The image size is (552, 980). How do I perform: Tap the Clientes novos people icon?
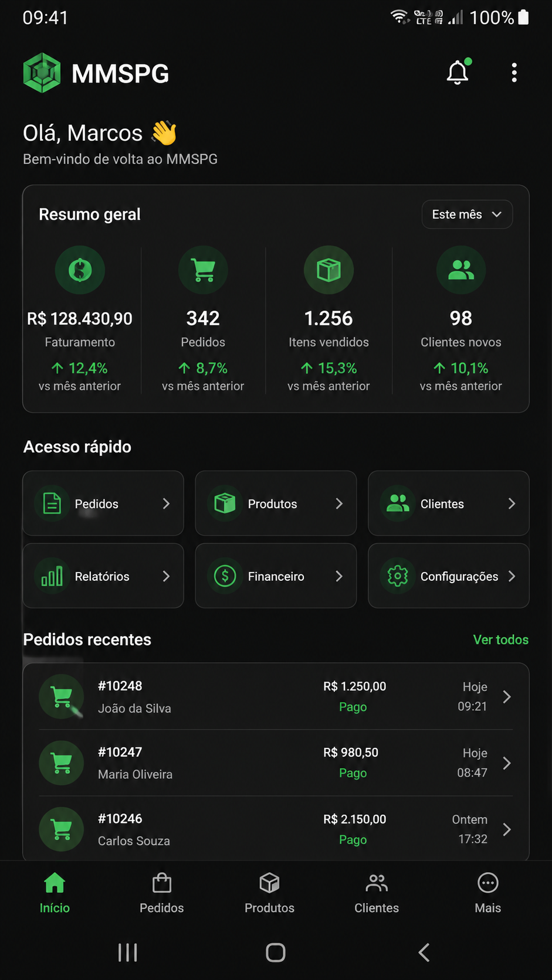(461, 270)
